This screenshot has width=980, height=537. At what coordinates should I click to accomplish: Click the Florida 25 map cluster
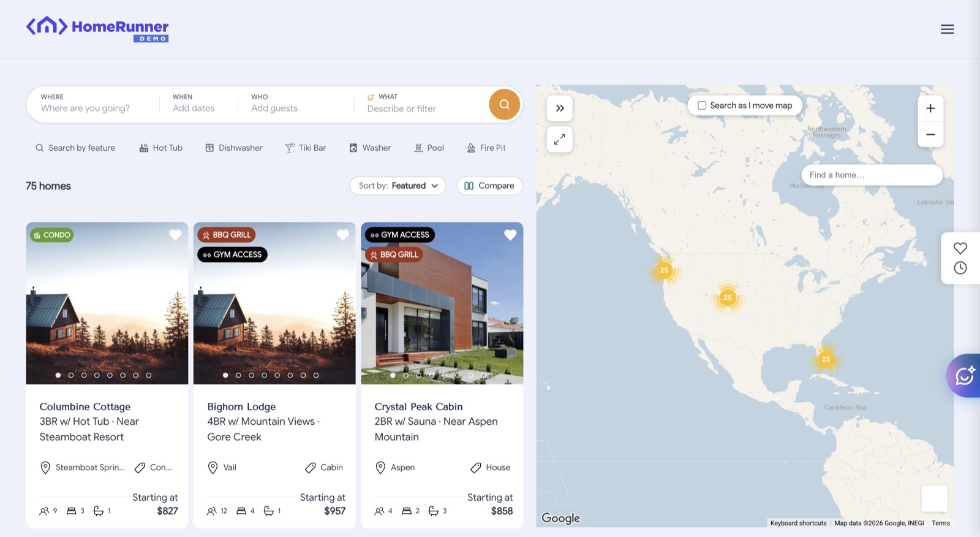[x=826, y=359]
